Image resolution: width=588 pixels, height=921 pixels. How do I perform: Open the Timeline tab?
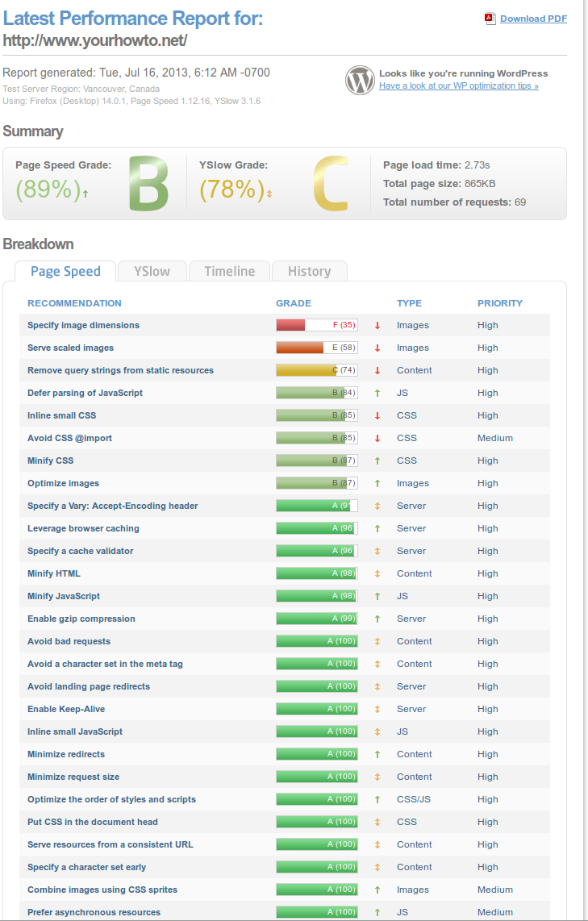tap(230, 271)
